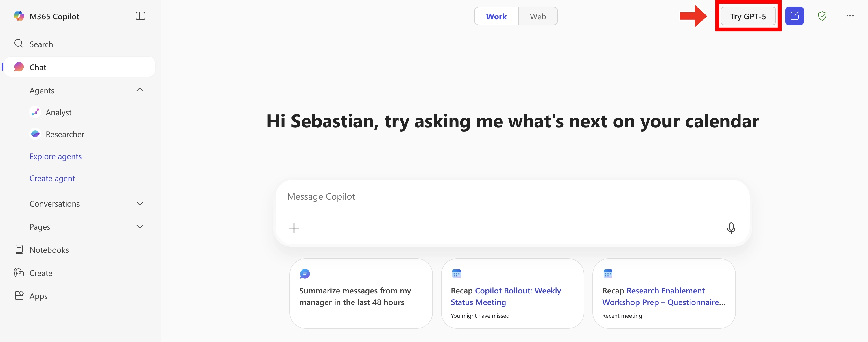
Task: Start a new chat with compose icon
Action: [794, 16]
